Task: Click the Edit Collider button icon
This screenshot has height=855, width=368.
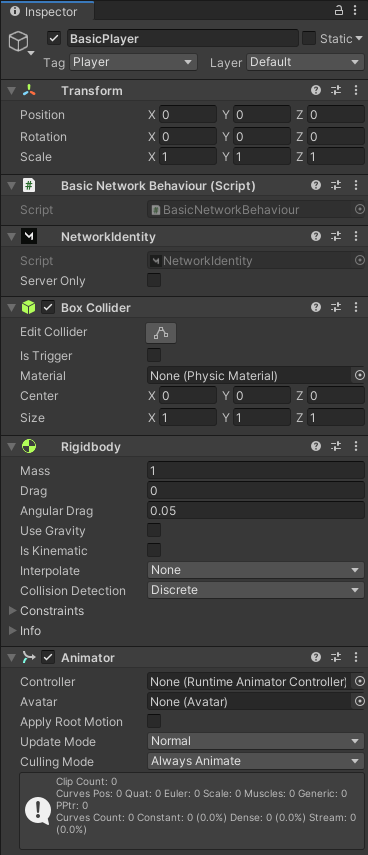Action: point(161,332)
